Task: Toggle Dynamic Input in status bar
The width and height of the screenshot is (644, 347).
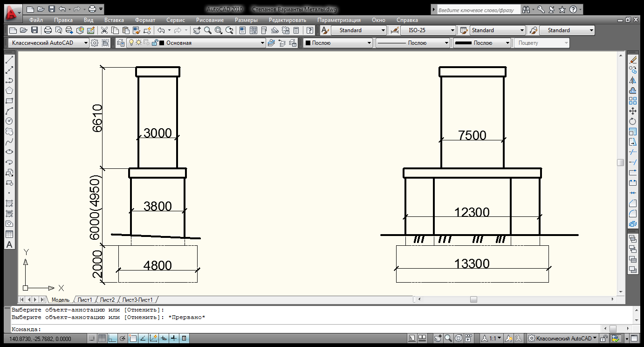Action: click(x=164, y=338)
